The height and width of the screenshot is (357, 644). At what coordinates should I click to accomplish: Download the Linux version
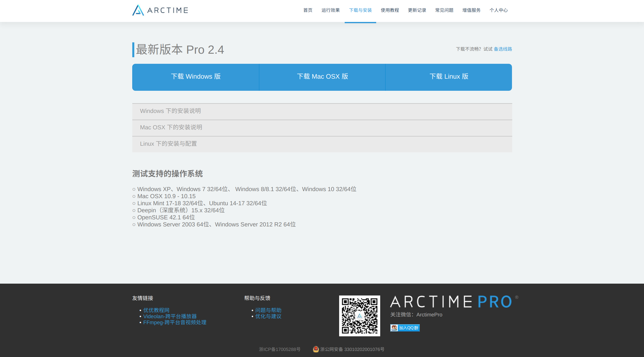(x=449, y=77)
